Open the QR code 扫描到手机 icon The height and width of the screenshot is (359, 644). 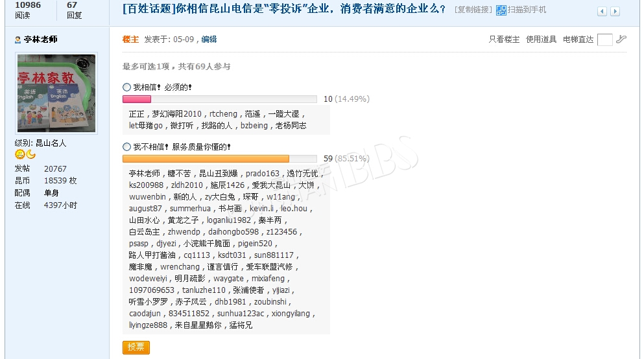pos(501,10)
